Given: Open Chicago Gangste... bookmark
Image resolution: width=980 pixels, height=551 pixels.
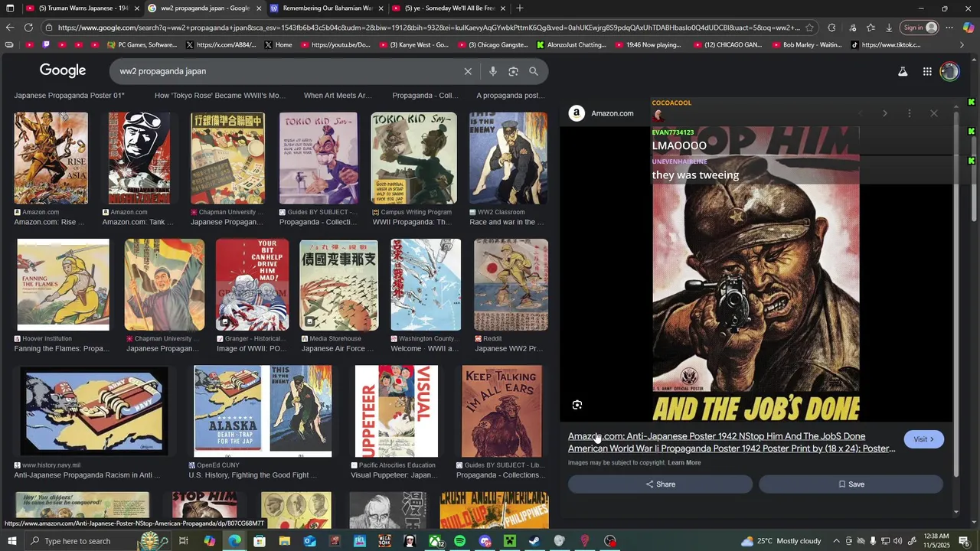Looking at the screenshot, I should [x=495, y=45].
